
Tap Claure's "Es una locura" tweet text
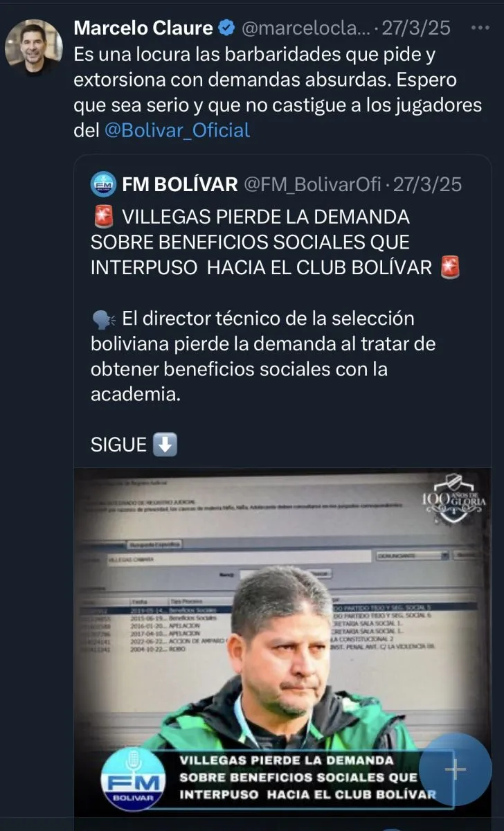pyautogui.click(x=278, y=92)
